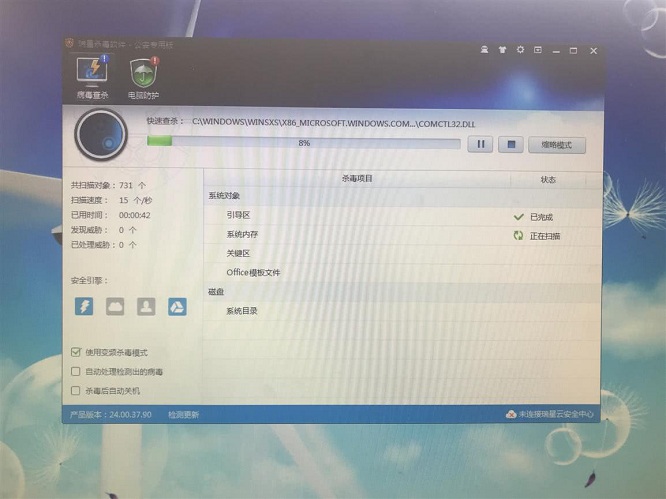This screenshot has width=666, height=499.
Task: Click the user account icon in title bar
Action: [485, 48]
